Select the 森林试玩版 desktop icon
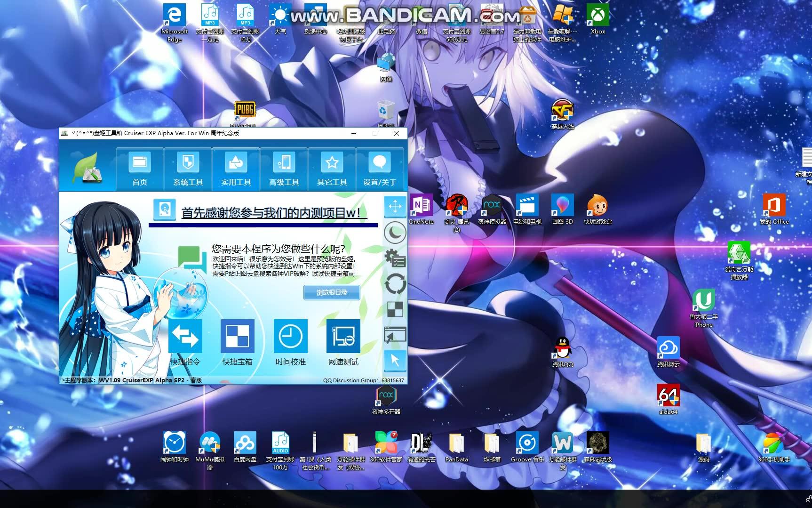The image size is (812, 508). pos(598,447)
